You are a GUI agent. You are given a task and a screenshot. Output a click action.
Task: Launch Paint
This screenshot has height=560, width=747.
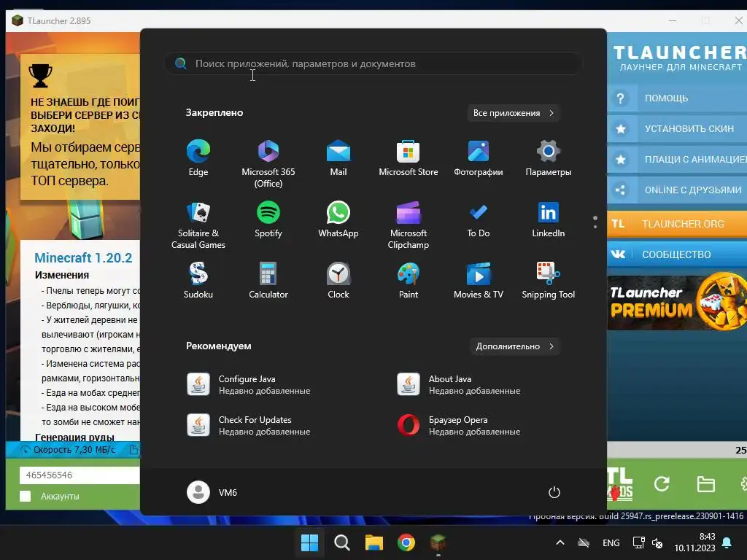click(x=409, y=281)
